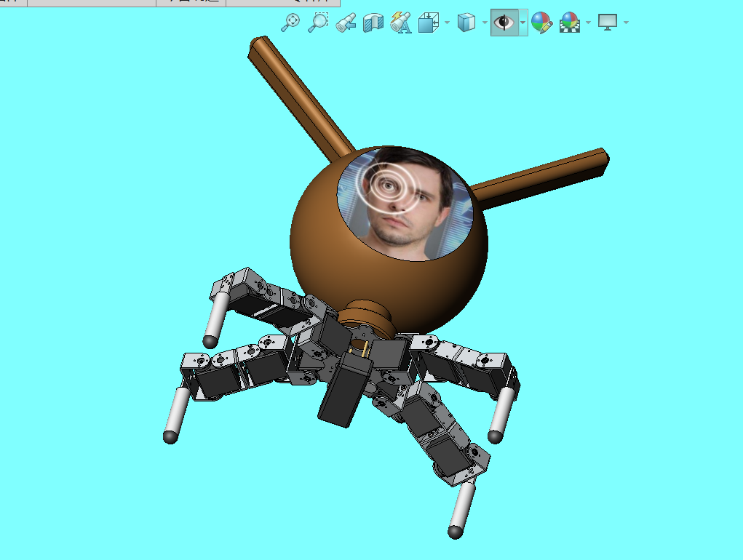
Task: Open Edit Appearance color ball
Action: [541, 23]
